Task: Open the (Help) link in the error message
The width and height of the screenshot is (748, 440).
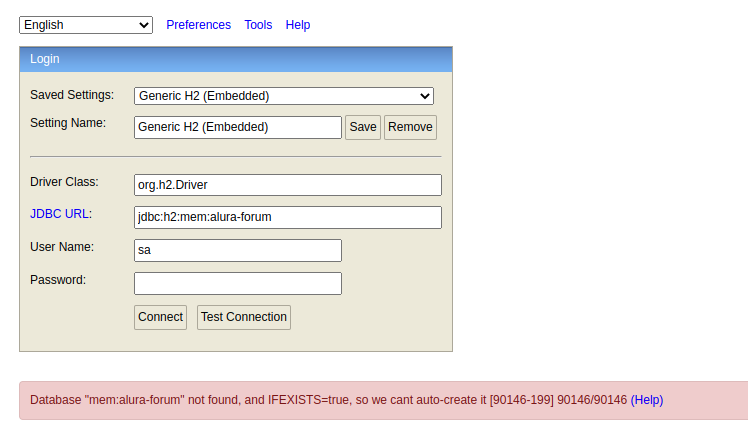Action: point(647,400)
